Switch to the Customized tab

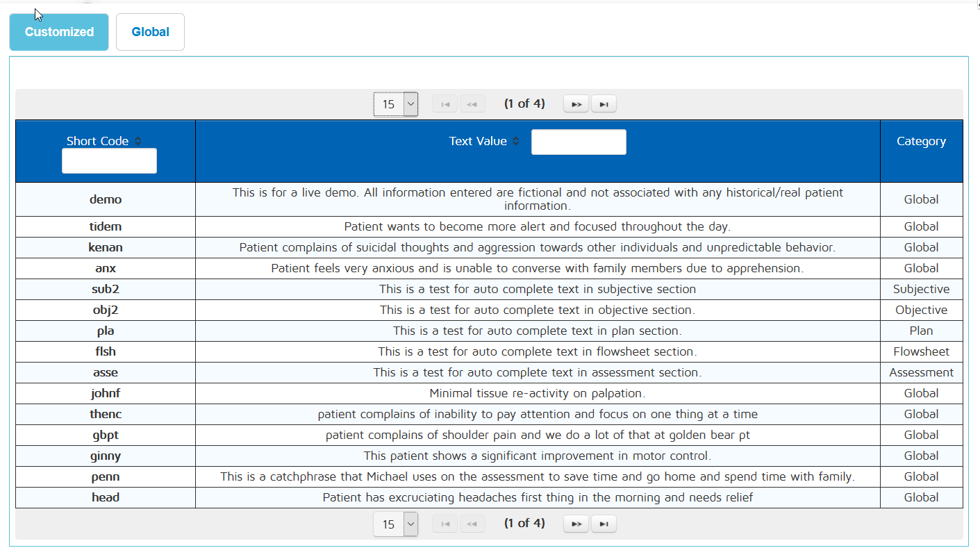(x=59, y=32)
